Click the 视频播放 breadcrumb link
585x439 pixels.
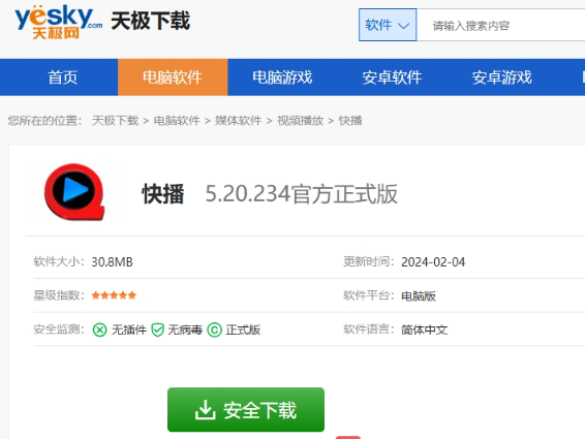coord(300,120)
